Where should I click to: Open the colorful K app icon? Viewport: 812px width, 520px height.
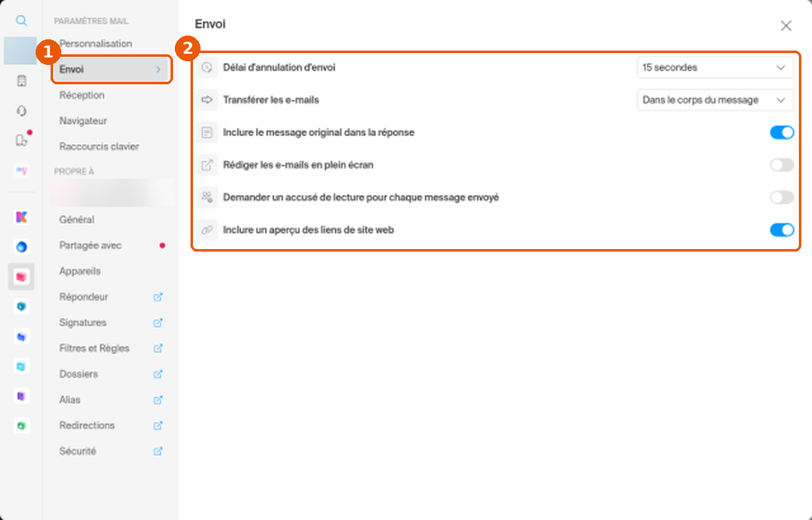(21, 217)
